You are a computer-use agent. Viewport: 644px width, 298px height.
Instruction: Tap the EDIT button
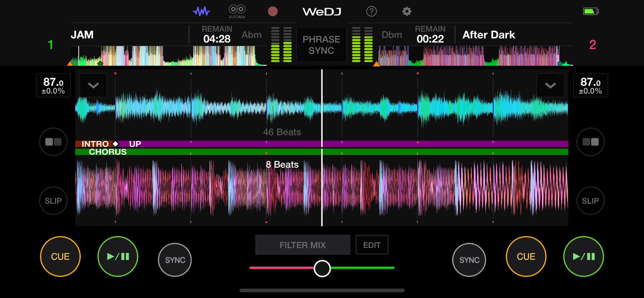tap(372, 245)
